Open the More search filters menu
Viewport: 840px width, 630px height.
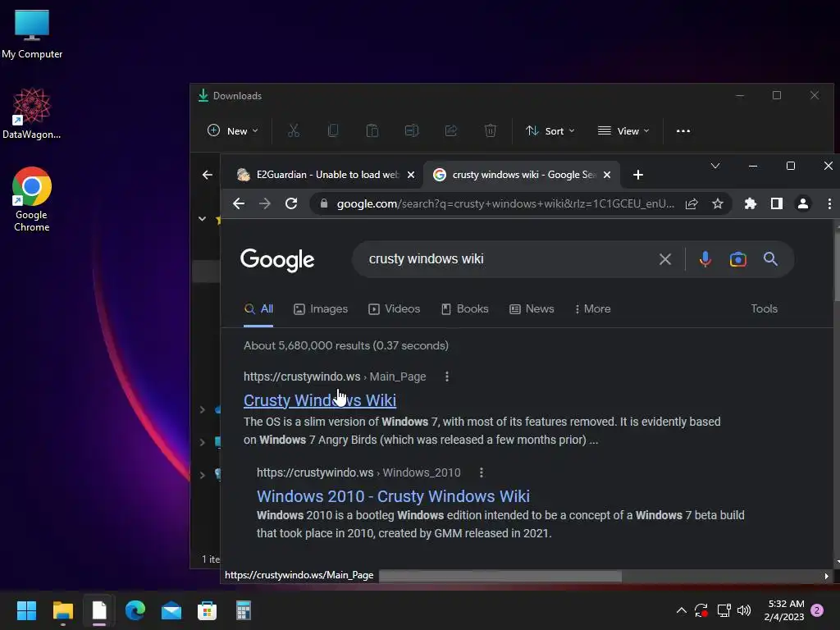coord(592,309)
